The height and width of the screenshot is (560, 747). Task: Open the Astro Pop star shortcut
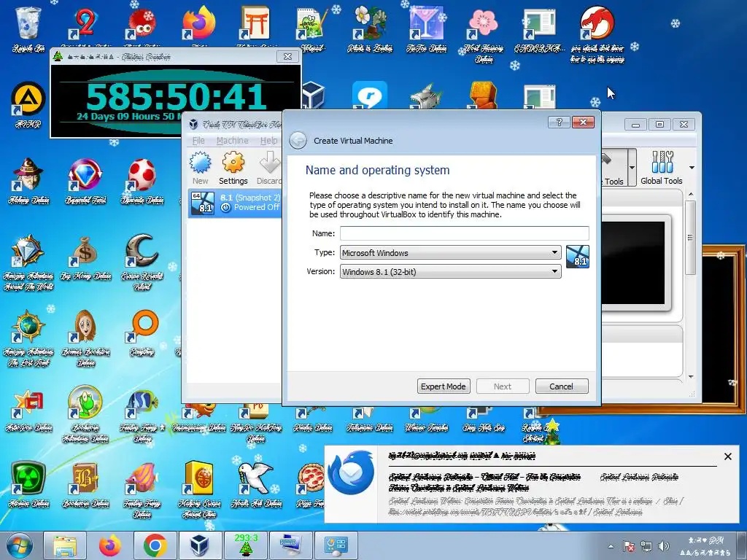pos(28,410)
